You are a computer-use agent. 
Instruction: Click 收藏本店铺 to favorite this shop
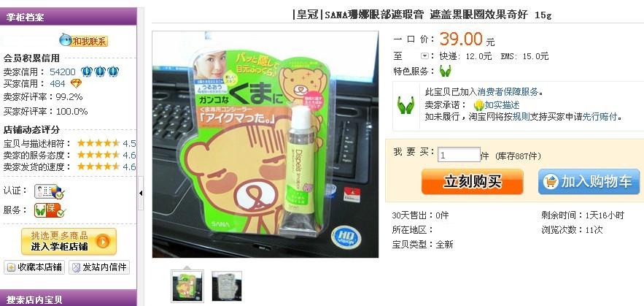coord(34,267)
